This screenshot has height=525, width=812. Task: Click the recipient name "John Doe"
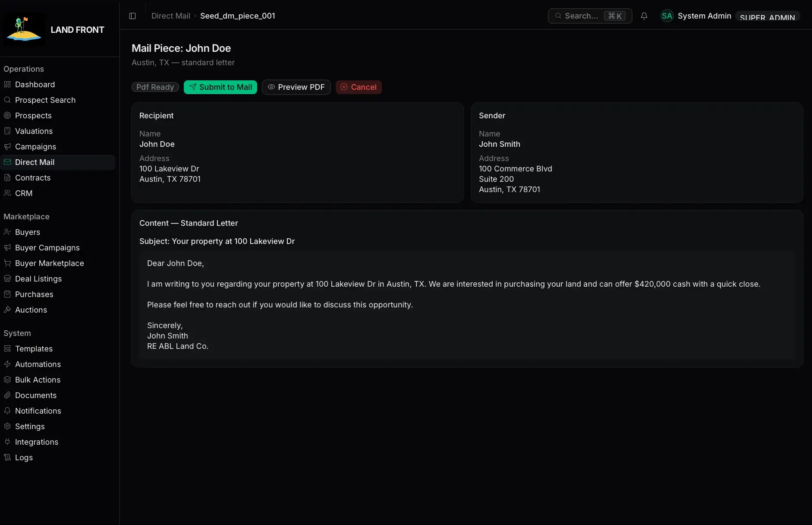(157, 144)
